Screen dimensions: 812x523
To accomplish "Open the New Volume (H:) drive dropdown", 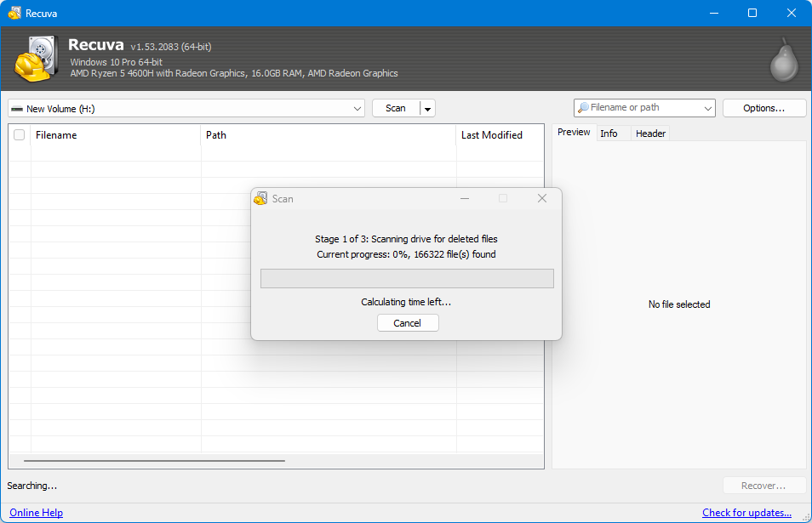I will [x=186, y=109].
